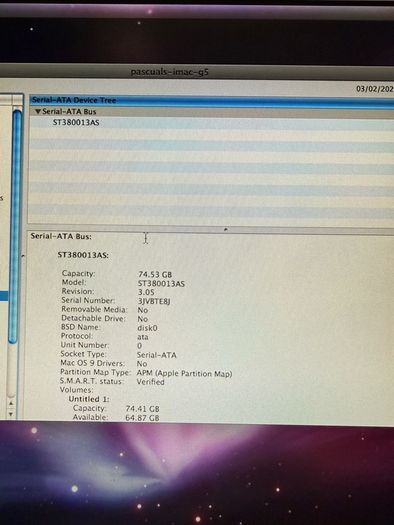Click the Untitled 1 volume heading

coord(89,399)
